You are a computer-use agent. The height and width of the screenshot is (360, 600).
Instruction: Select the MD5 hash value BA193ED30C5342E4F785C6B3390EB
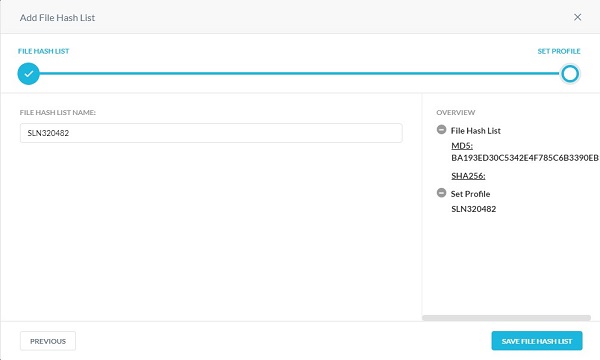[525, 158]
